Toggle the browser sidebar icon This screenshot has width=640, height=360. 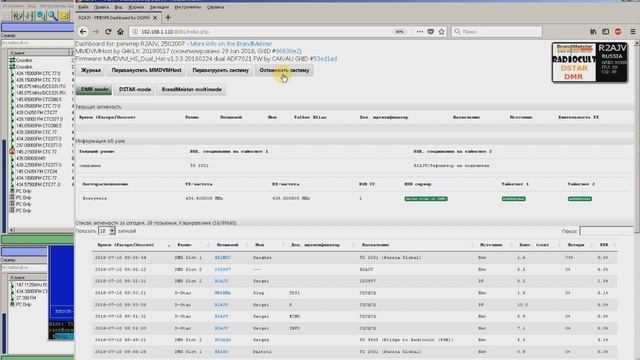606,31
